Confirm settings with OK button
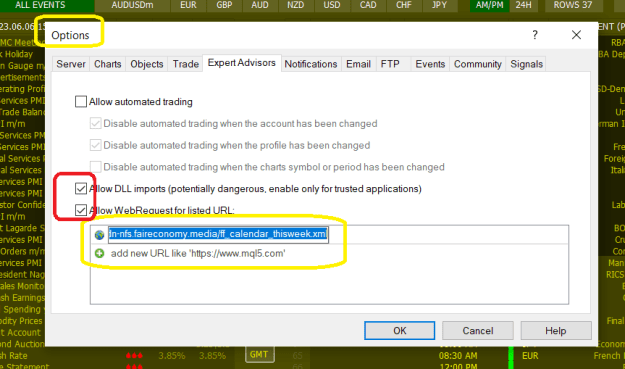This screenshot has height=369, width=625. tap(399, 331)
